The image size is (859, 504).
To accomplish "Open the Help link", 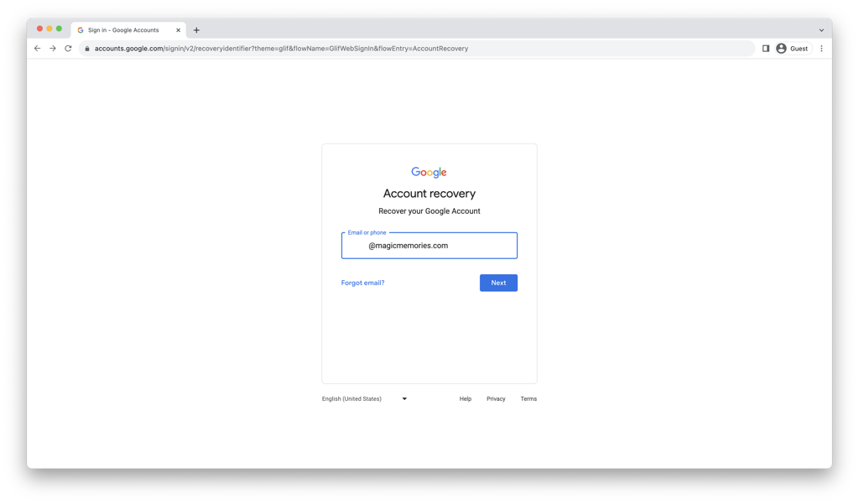I will coord(466,399).
